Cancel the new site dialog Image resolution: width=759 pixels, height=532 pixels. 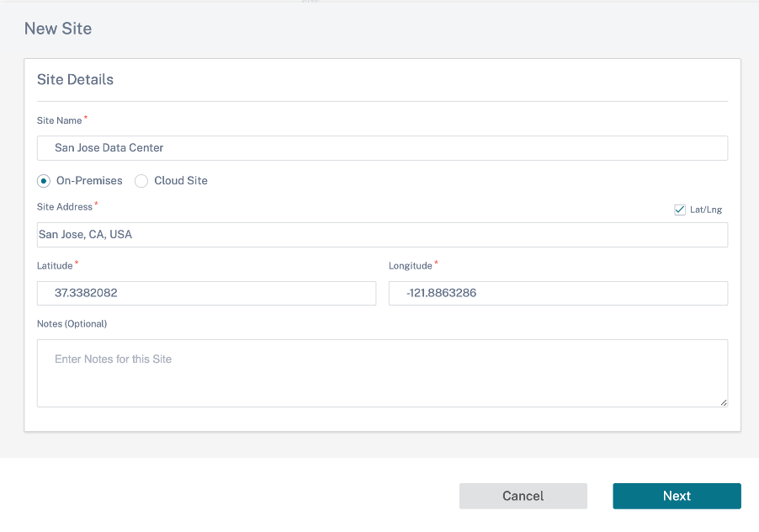(523, 496)
